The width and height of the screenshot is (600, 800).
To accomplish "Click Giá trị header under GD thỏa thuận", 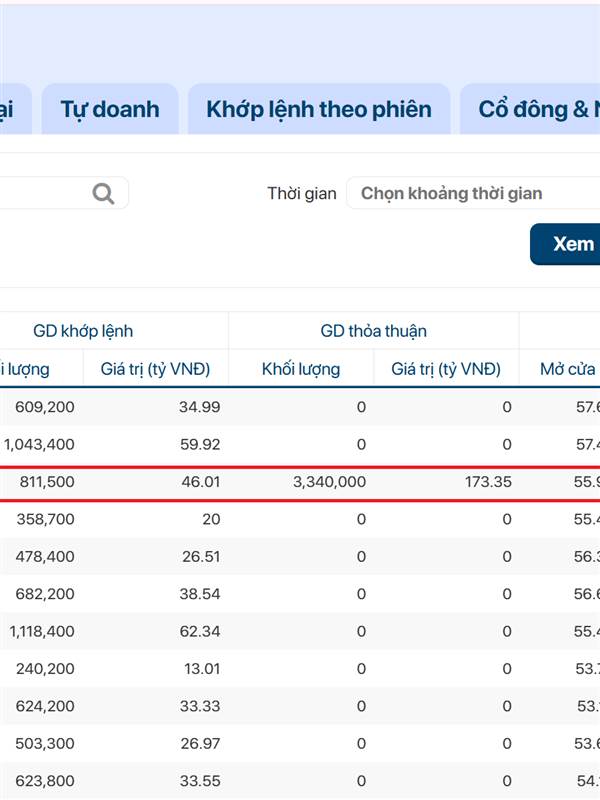I will 446,369.
